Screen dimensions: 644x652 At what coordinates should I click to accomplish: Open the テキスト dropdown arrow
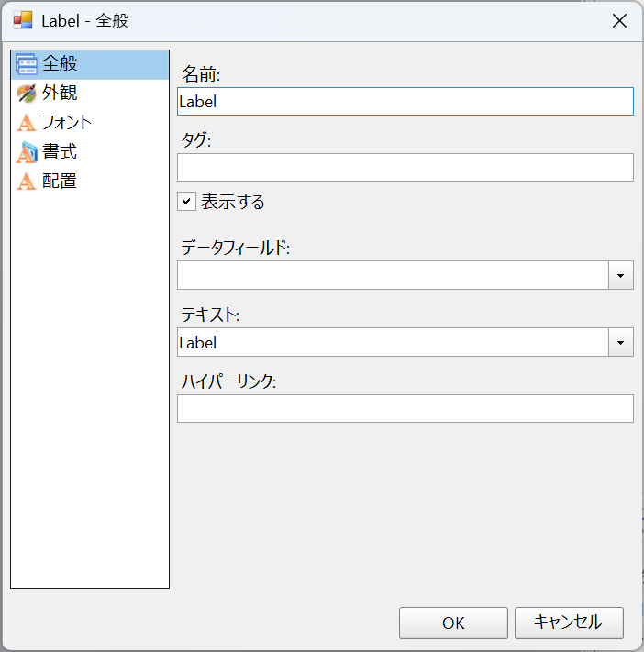click(x=621, y=342)
